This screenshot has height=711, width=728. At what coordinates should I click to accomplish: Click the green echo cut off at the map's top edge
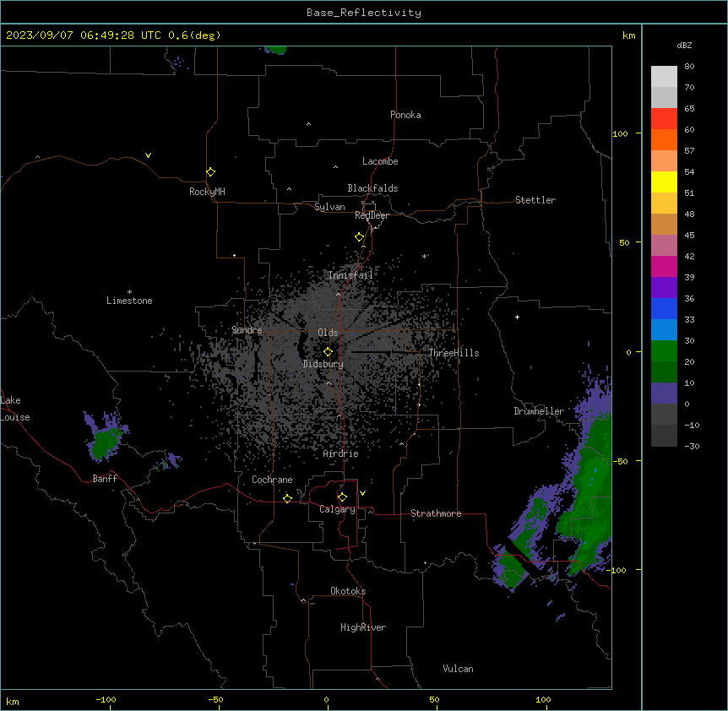[277, 49]
